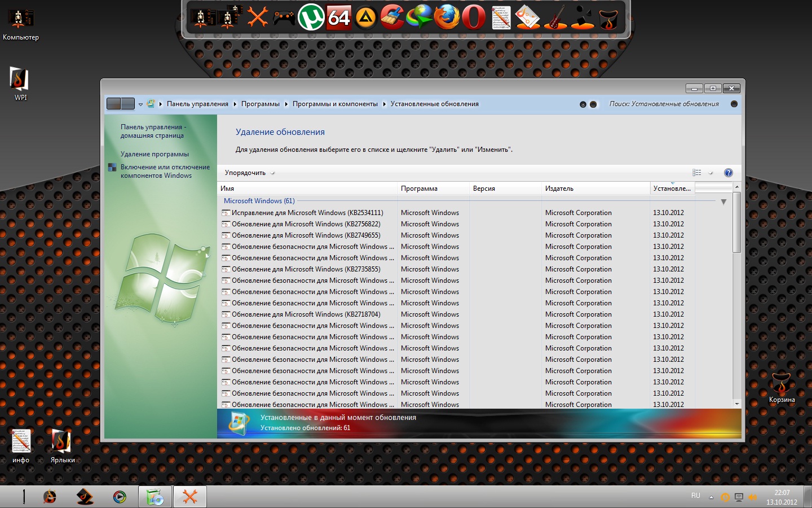Open the help icon in the updates toolbar
The width and height of the screenshot is (812, 508).
[x=728, y=173]
